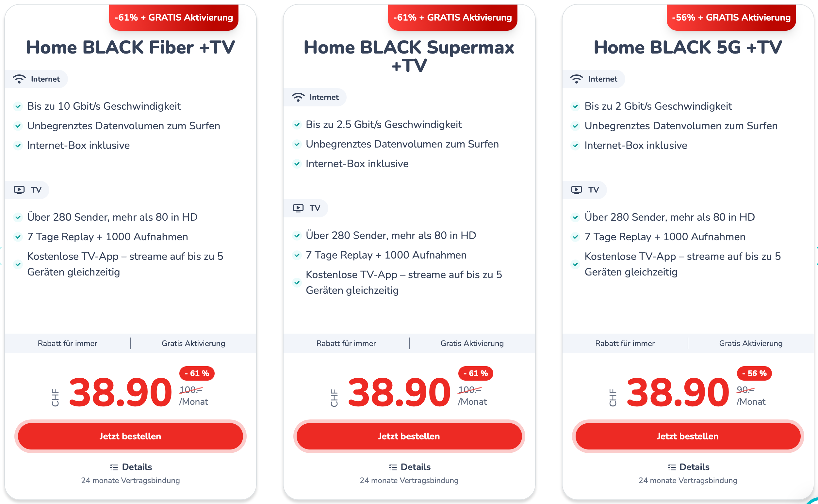Screen dimensions: 818x504
Task: Click the Details list icon under 5G plan
Action: click(672, 467)
